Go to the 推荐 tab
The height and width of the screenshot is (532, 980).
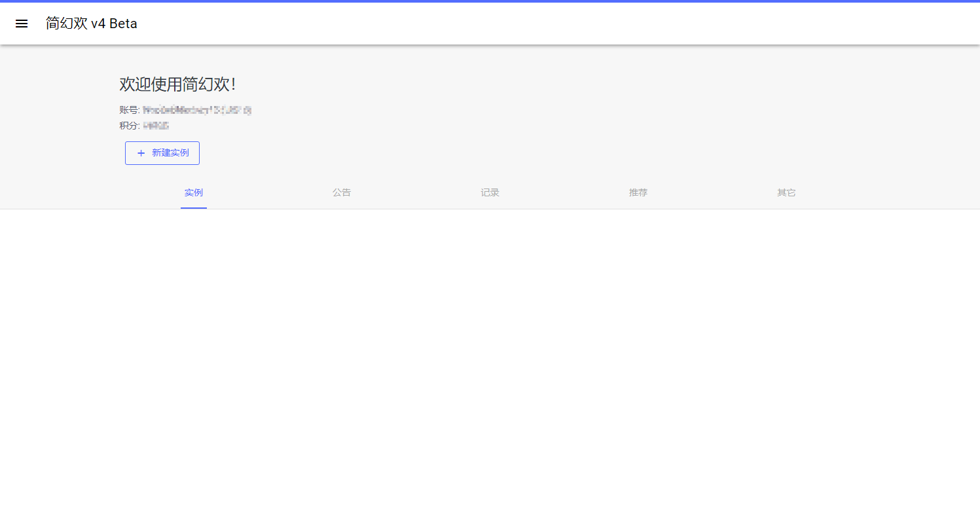coord(638,192)
